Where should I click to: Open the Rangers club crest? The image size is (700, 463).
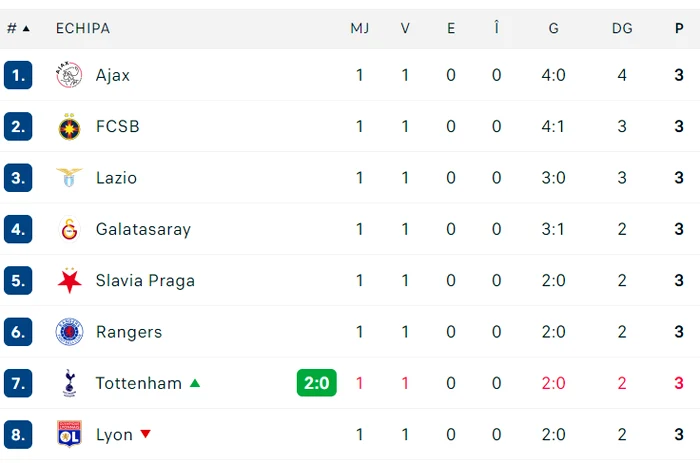69,332
